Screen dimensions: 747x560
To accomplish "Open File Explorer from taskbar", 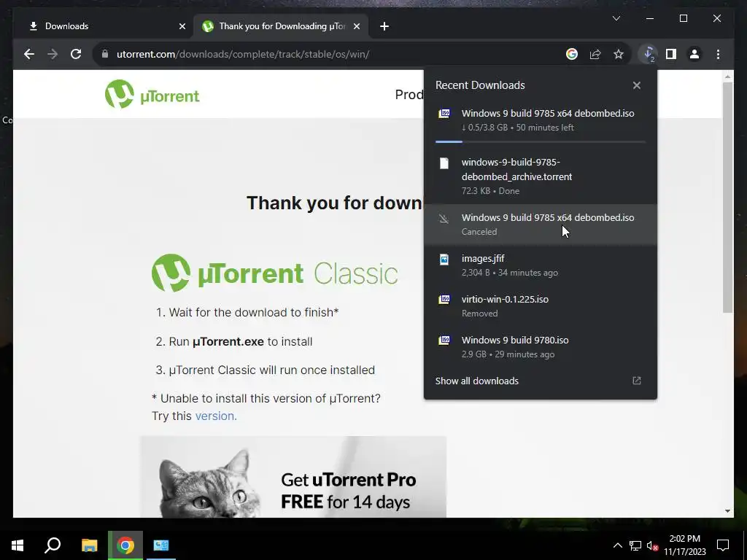I will click(x=89, y=545).
